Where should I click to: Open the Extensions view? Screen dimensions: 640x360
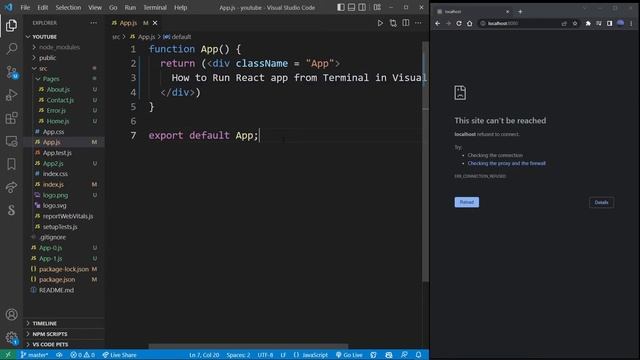click(11, 118)
